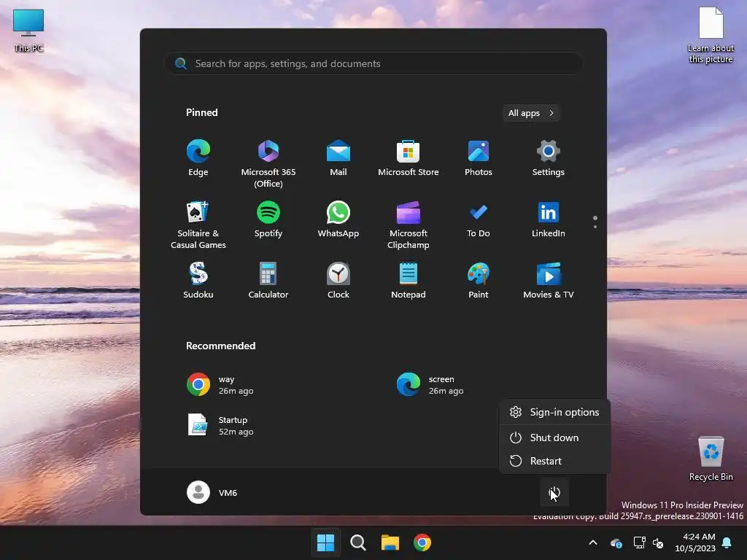Open Settings from pinned apps
747x560 pixels.
(x=549, y=158)
